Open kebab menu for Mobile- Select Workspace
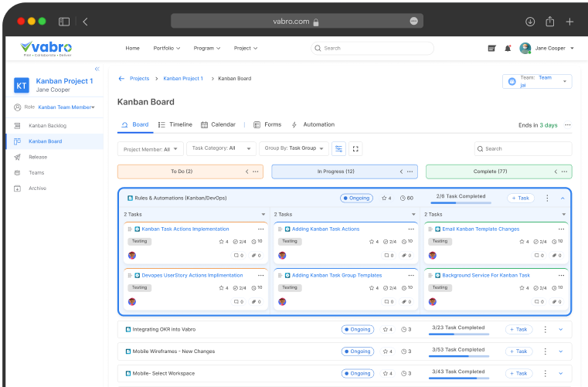The width and height of the screenshot is (588, 387). click(x=546, y=374)
